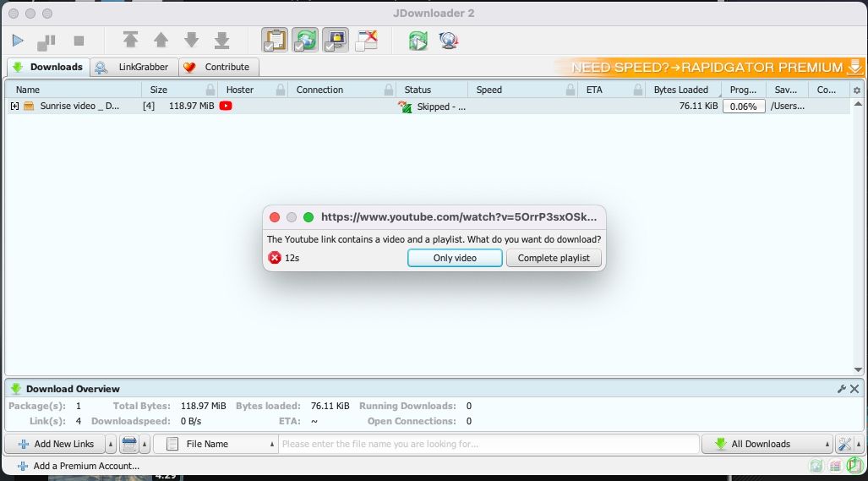Viewport: 868px width, 481px height.
Task: Open the File Name search dropdown
Action: click(x=216, y=444)
